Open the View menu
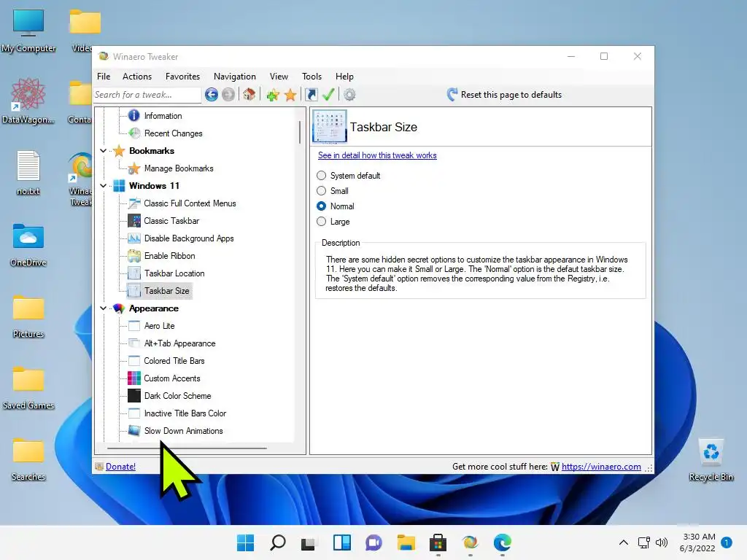Screen dimensions: 747x560 click(279, 76)
